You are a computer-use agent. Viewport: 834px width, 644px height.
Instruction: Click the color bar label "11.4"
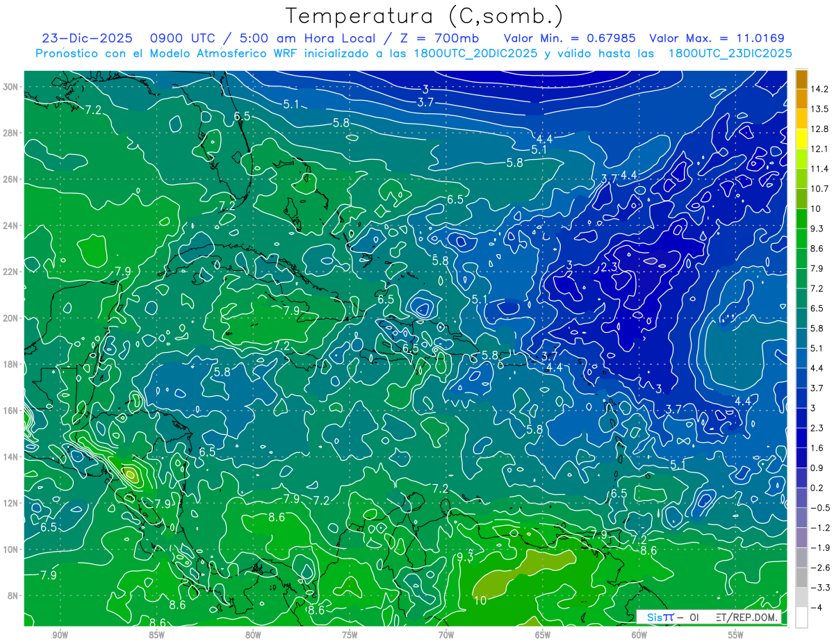(819, 169)
